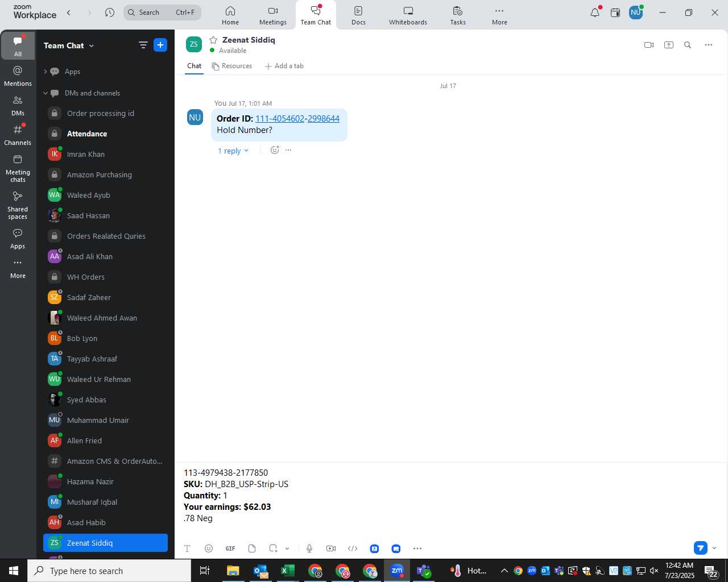Click the Zoom search box
728x582 pixels.
coord(162,13)
